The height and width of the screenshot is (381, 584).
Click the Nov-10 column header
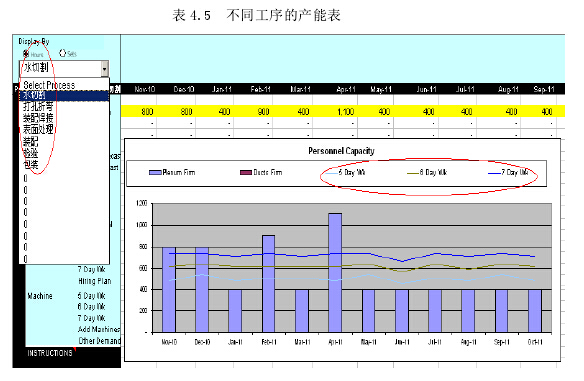[x=145, y=89]
